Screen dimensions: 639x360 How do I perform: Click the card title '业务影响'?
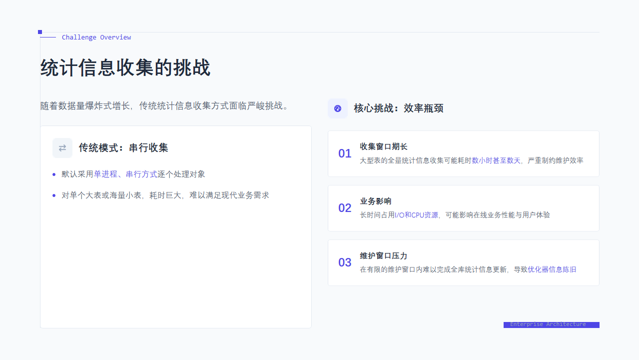(375, 201)
